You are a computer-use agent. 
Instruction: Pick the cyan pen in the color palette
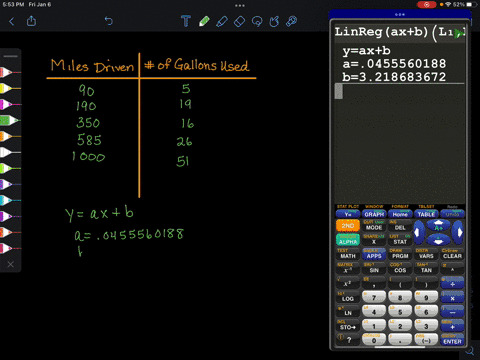point(10,200)
